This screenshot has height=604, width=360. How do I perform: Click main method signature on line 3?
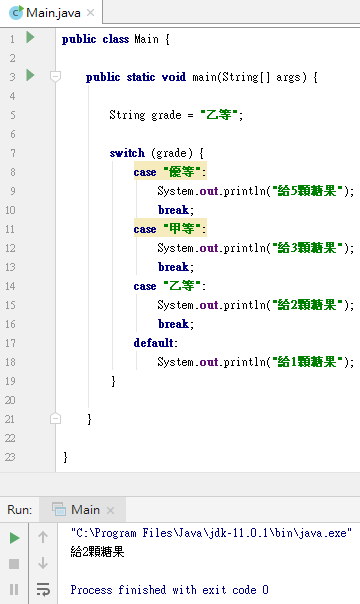click(202, 77)
